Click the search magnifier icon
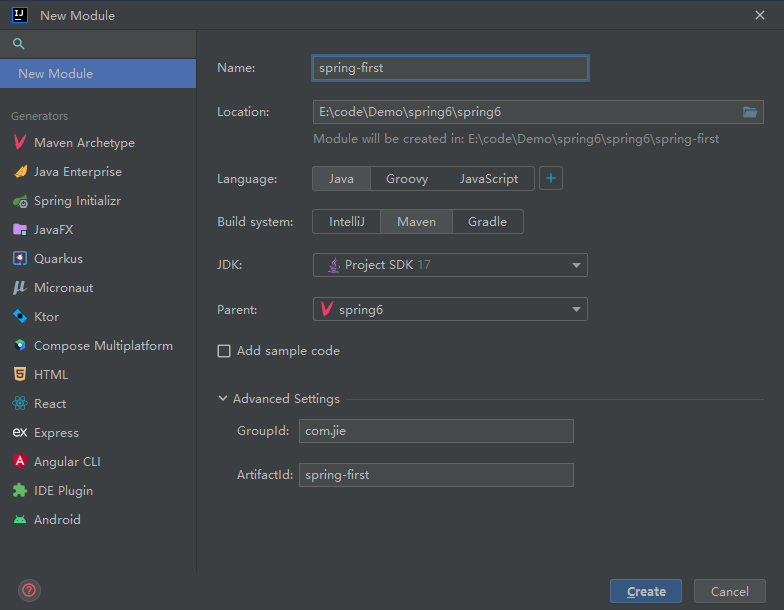Image resolution: width=784 pixels, height=610 pixels. tap(18, 44)
